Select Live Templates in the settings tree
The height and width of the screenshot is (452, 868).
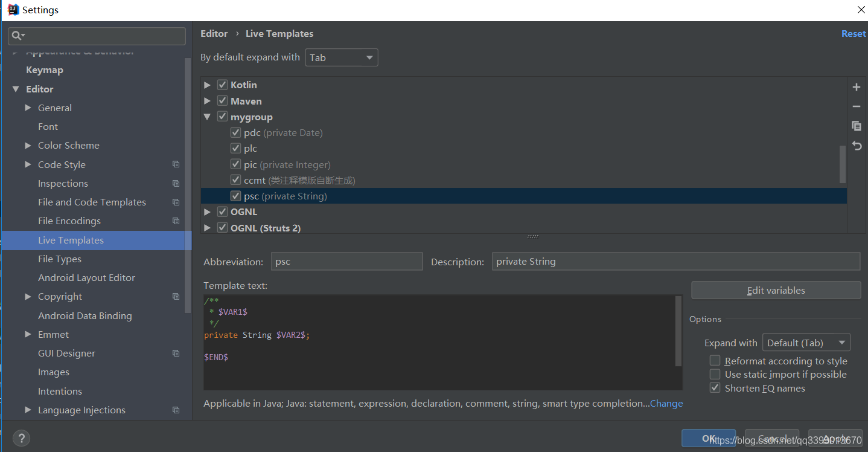point(97,240)
